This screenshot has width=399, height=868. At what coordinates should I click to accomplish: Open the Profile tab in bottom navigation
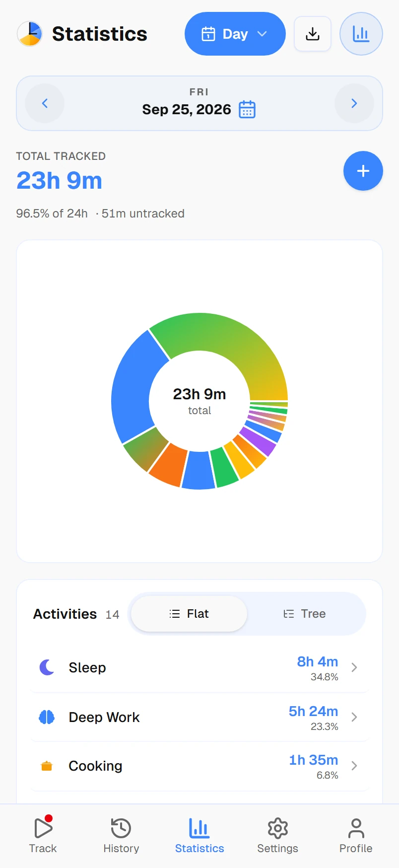[356, 835]
